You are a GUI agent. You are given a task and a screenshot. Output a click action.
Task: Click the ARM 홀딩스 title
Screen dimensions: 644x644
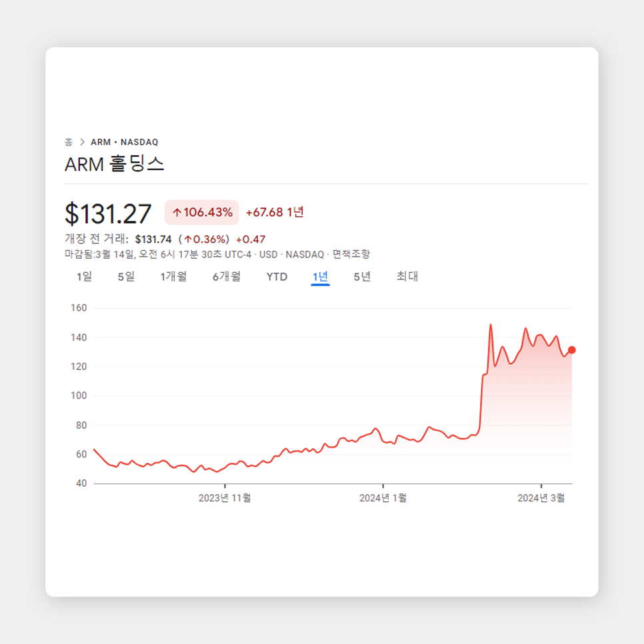pos(115,164)
